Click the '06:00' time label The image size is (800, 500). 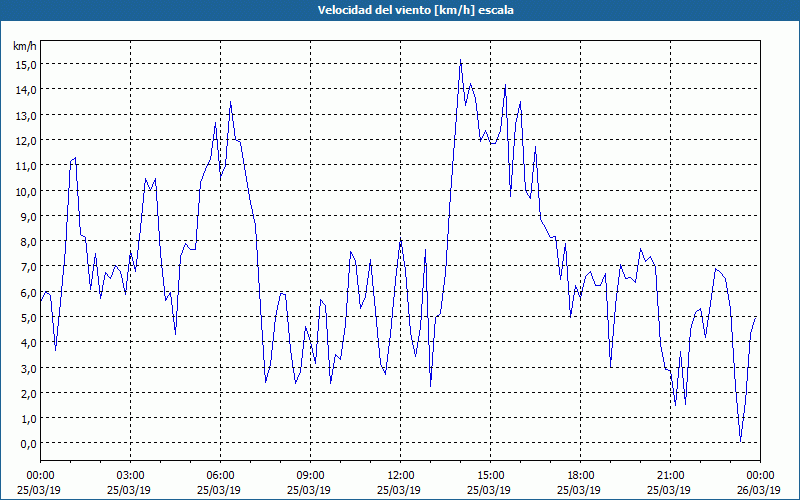220,476
